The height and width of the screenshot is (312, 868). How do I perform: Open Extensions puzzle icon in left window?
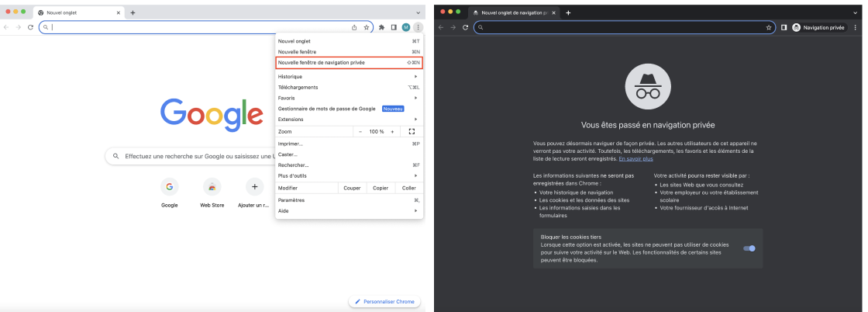coord(381,27)
